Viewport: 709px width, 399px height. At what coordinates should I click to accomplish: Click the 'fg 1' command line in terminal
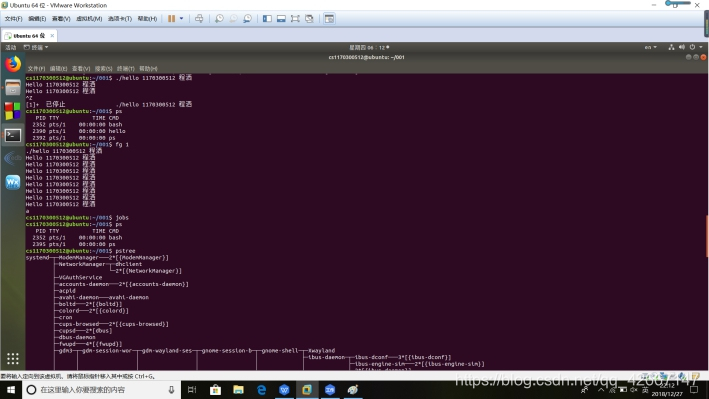(77, 145)
